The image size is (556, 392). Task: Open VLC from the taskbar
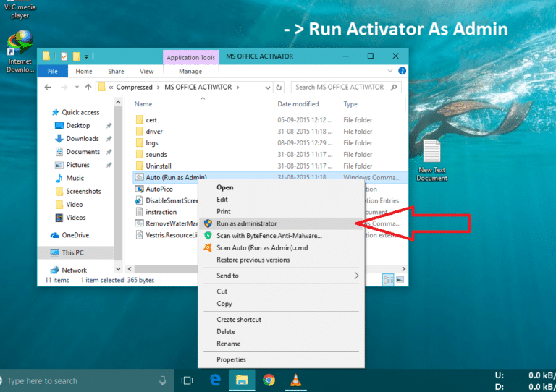click(295, 380)
